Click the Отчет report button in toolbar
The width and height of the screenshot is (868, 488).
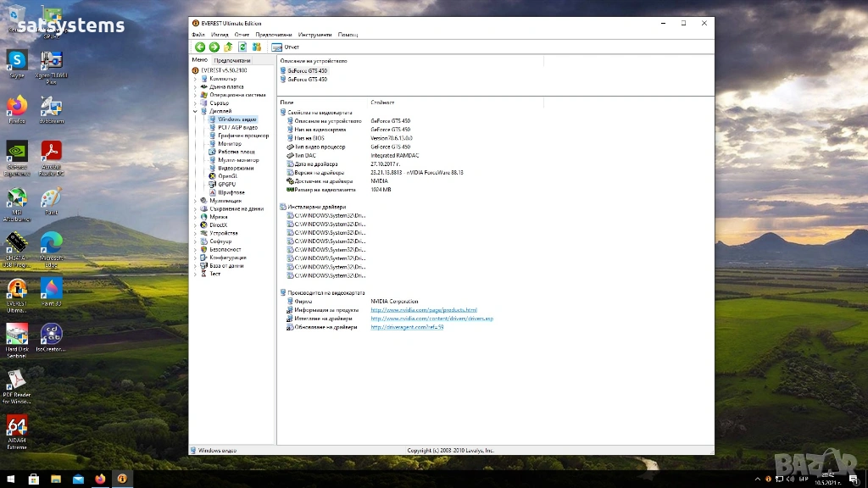pos(286,47)
